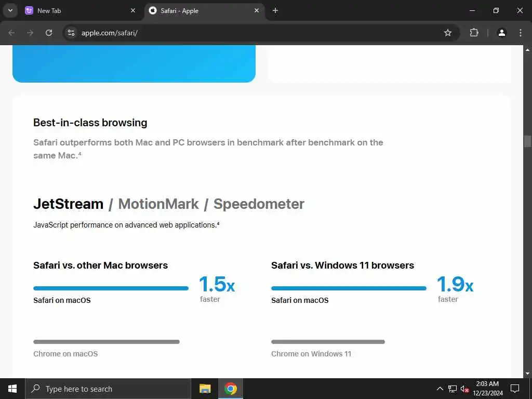
Task: Click the blue bar under 'Safari vs. other Mac browsers'
Action: pos(111,288)
